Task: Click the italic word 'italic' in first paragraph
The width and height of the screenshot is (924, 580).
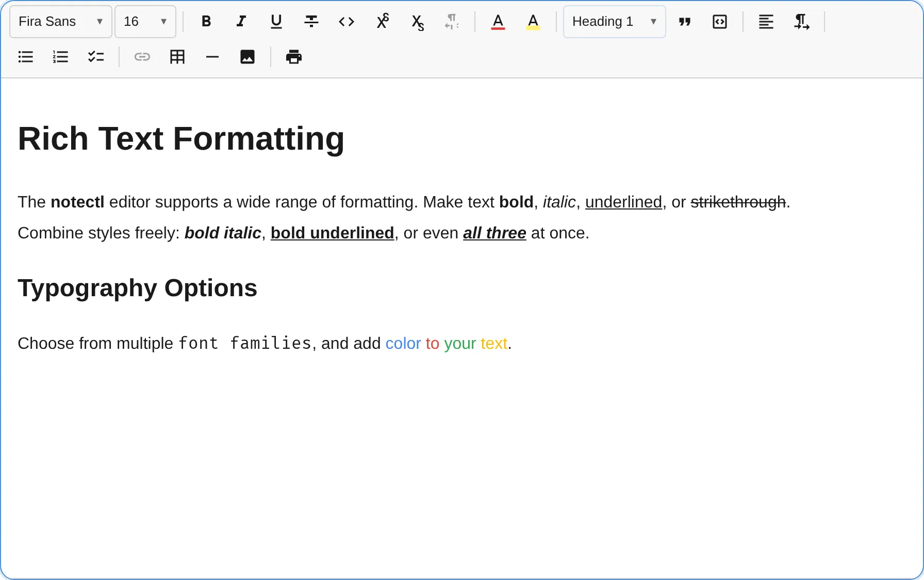Action: [x=559, y=202]
